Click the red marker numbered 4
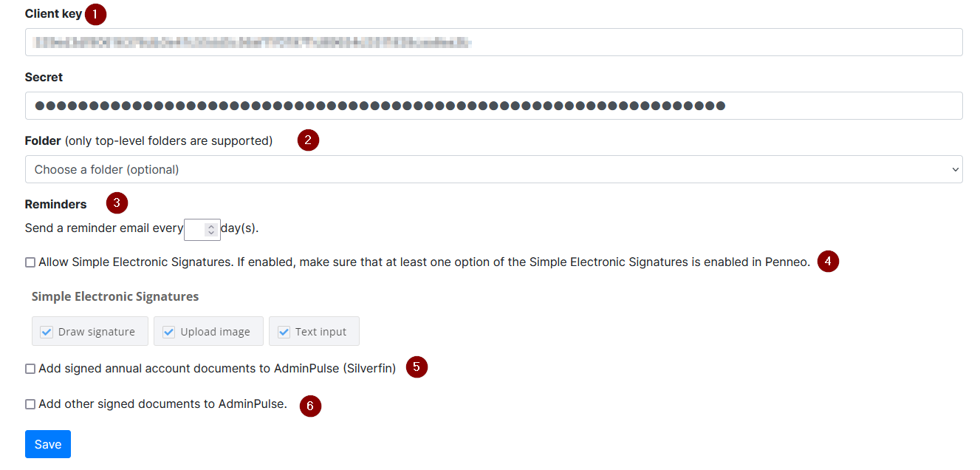The height and width of the screenshot is (470, 980). tap(828, 261)
